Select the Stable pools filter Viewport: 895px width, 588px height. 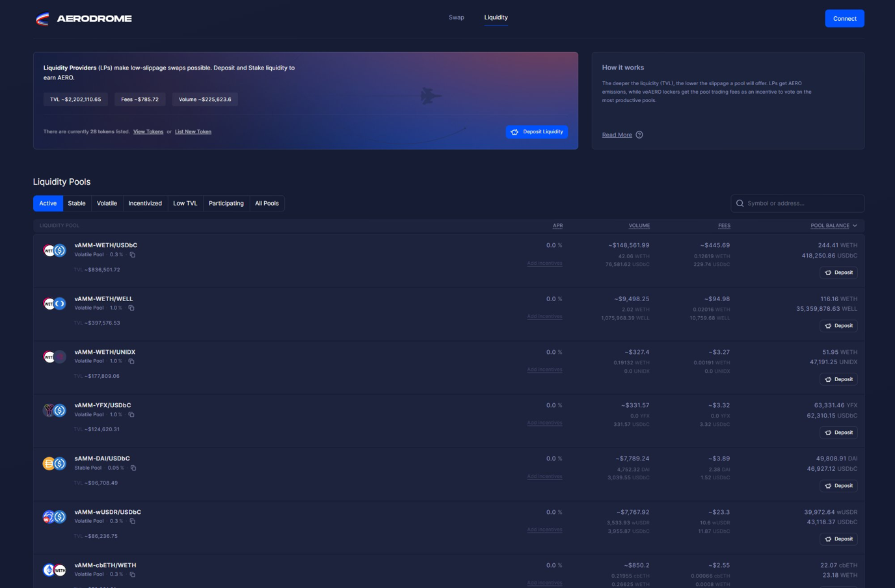tap(77, 204)
